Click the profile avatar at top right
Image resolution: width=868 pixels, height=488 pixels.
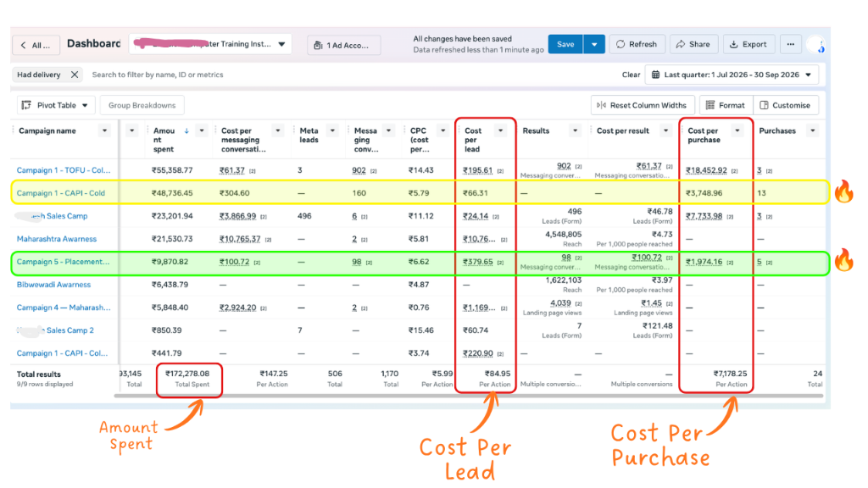815,44
